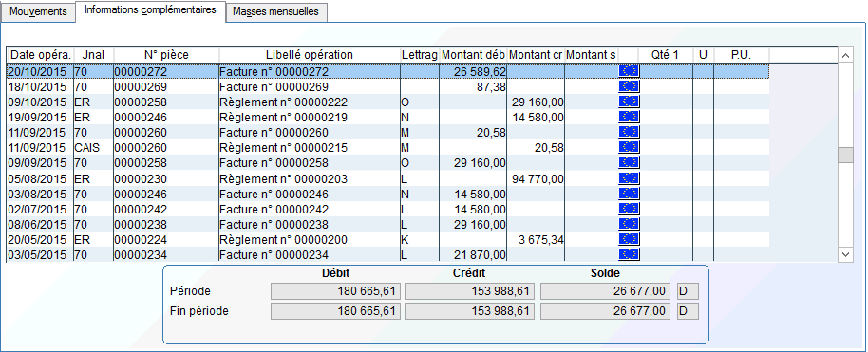The width and height of the screenshot is (868, 352).
Task: Open the Masses mensuelles tab
Action: pyautogui.click(x=276, y=12)
